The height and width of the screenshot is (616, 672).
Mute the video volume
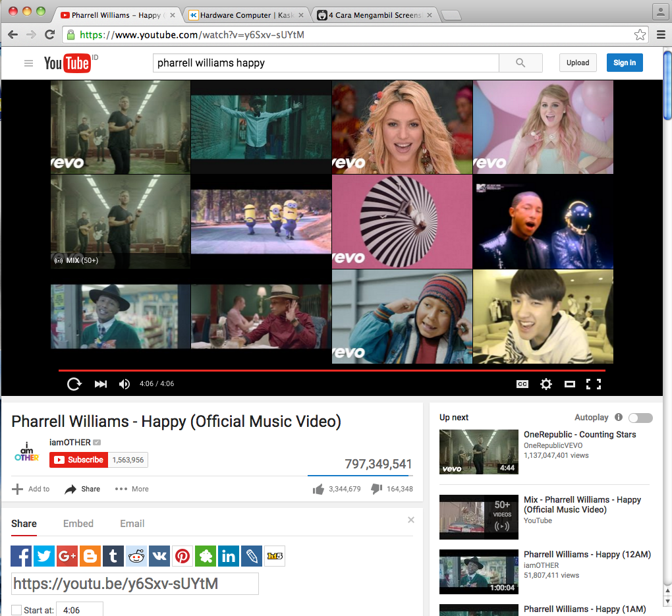coord(125,383)
